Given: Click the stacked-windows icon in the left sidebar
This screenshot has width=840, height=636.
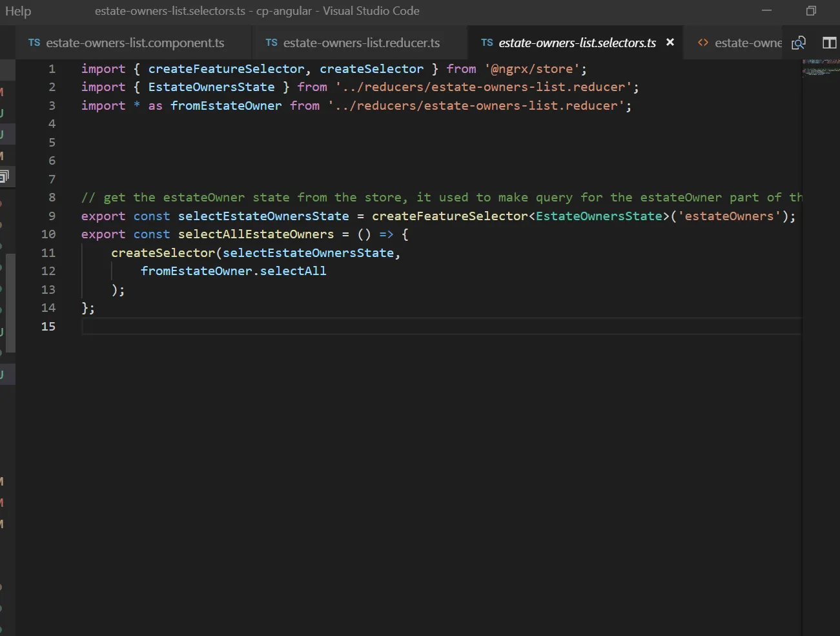Looking at the screenshot, I should point(5,176).
